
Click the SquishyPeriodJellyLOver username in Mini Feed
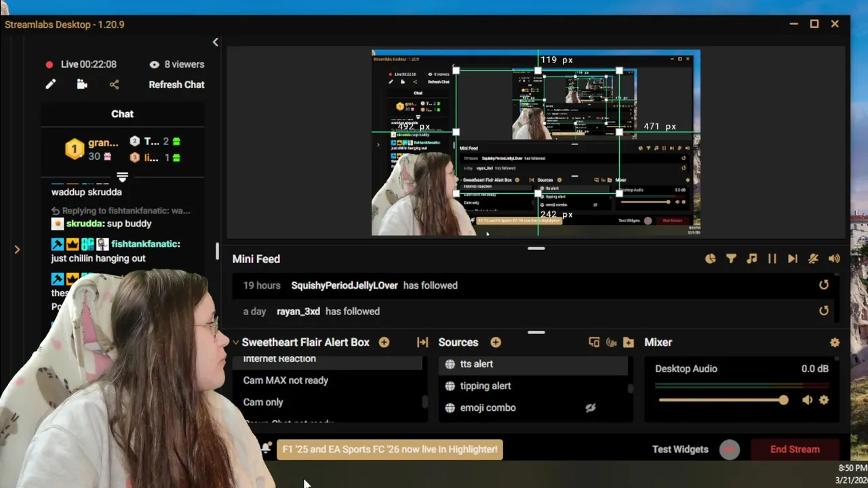tap(344, 285)
